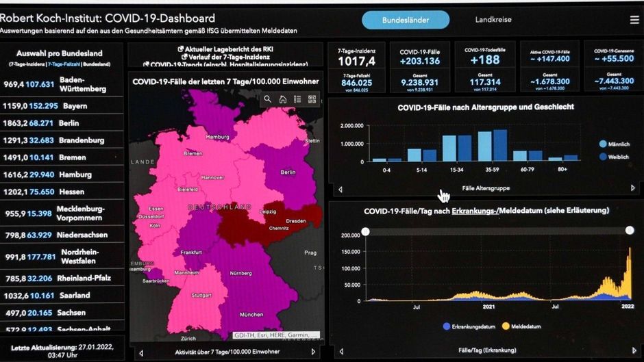The width and height of the screenshot is (644, 362).
Task: Open the hamburger menu icon
Action: click(634, 20)
